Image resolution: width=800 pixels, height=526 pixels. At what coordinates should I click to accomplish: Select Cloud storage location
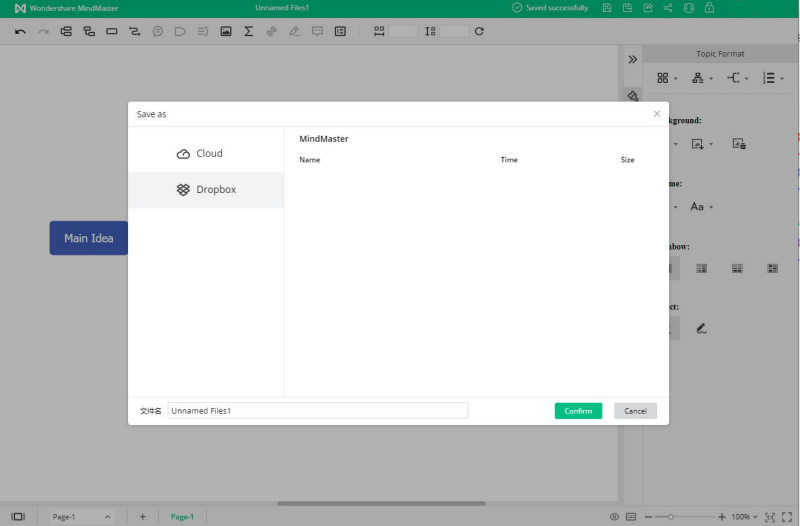click(x=200, y=154)
